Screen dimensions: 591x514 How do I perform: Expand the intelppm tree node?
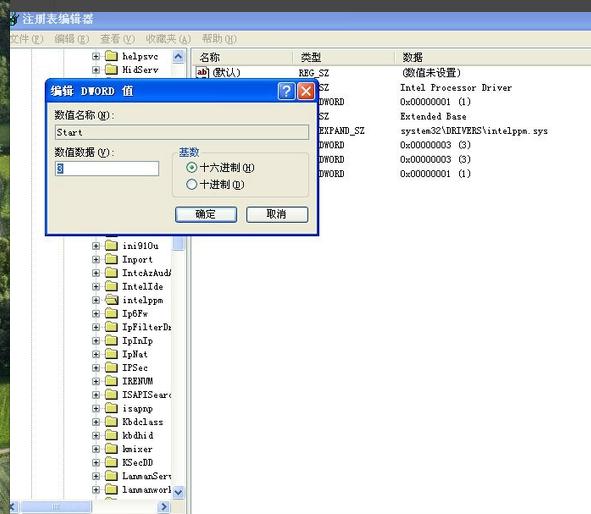point(96,300)
